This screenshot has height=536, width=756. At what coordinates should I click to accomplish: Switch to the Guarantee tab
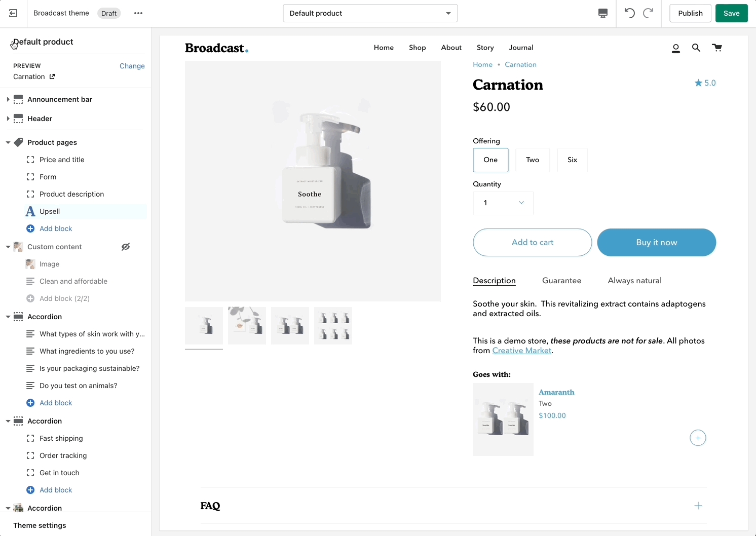561,281
